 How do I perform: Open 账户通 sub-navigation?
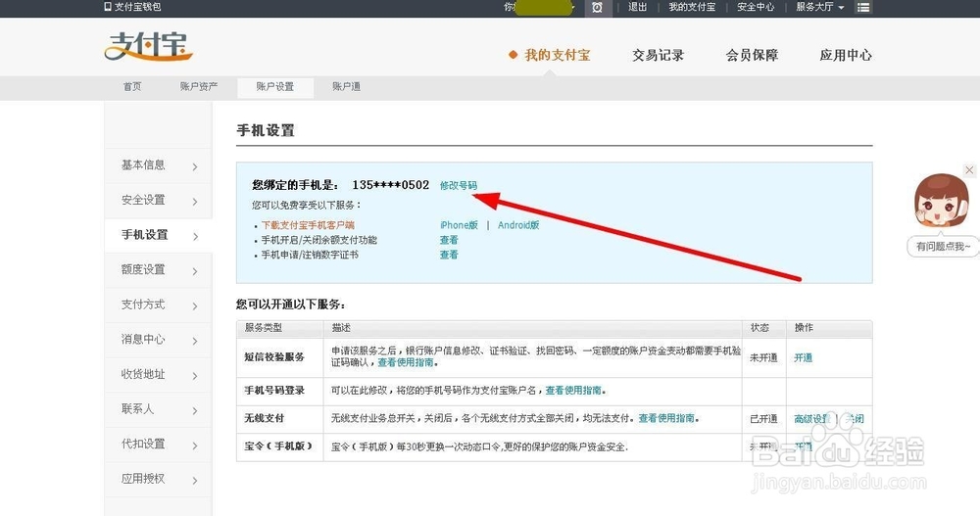pyautogui.click(x=346, y=87)
